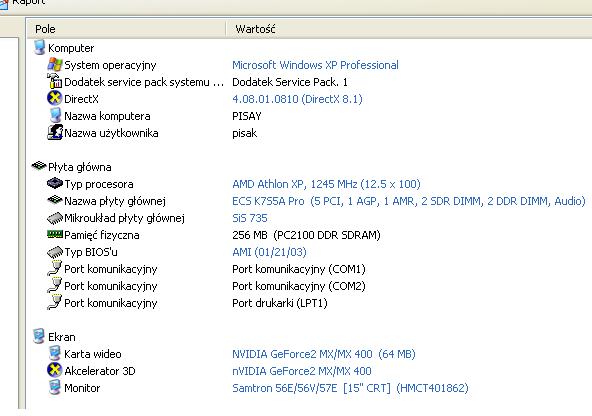Click the value Port drukarki (LPT1)
This screenshot has width=592, height=416.
[x=280, y=303]
